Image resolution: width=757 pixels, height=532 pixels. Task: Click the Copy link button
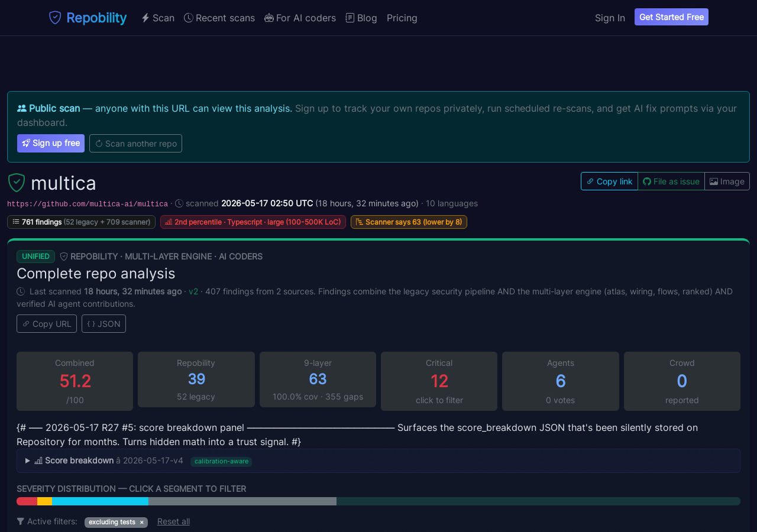pos(609,181)
